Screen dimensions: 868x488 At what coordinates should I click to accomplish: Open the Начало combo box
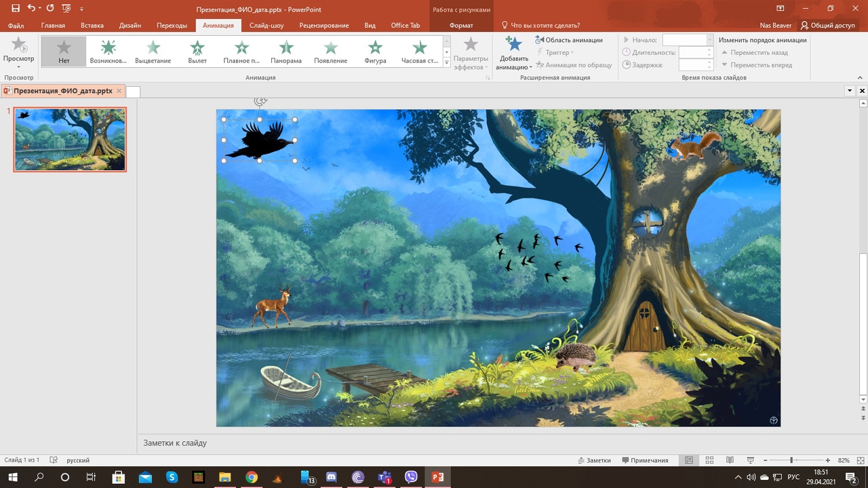[x=688, y=40]
